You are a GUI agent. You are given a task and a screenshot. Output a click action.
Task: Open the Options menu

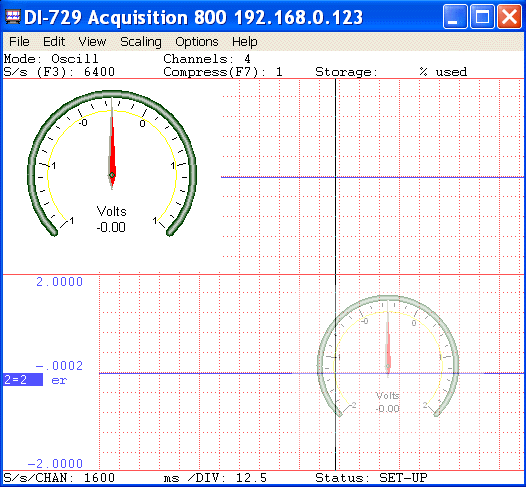197,42
